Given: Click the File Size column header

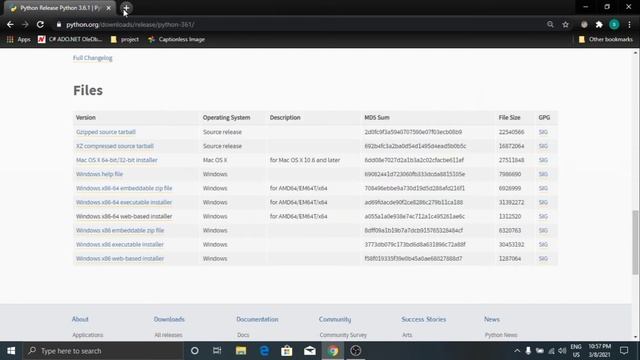Looking at the screenshot, I should [x=509, y=118].
